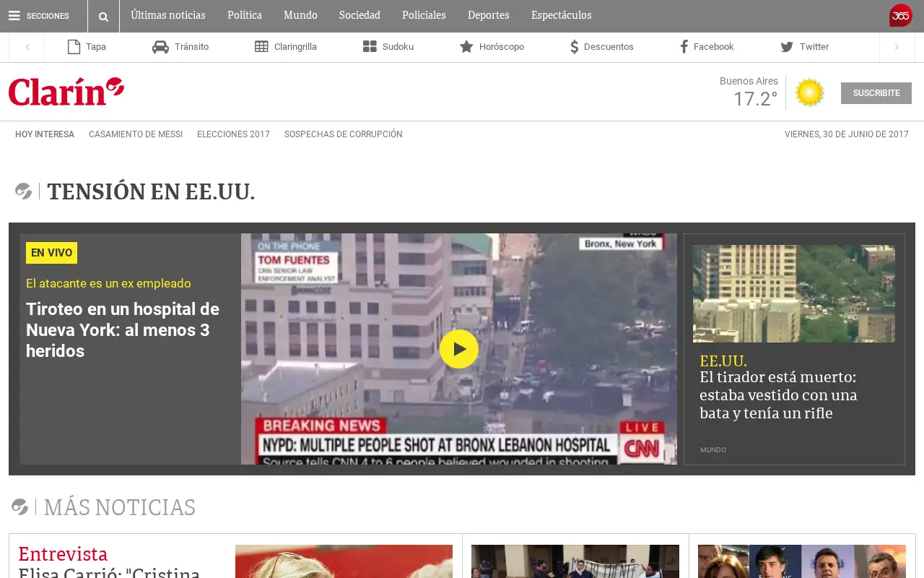Click the Buenos Aires temperature reading
This screenshot has height=578, width=924.
coord(755,99)
